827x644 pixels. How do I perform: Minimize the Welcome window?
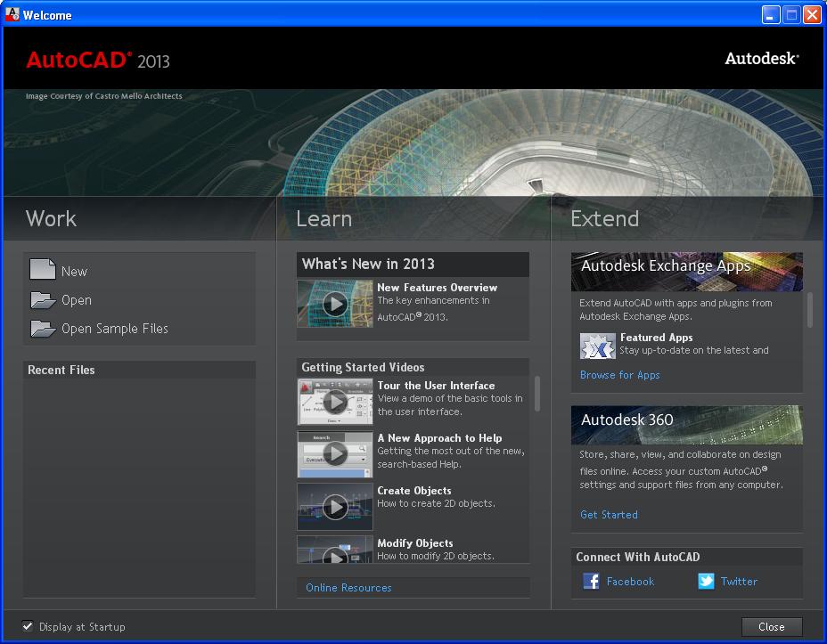[771, 15]
